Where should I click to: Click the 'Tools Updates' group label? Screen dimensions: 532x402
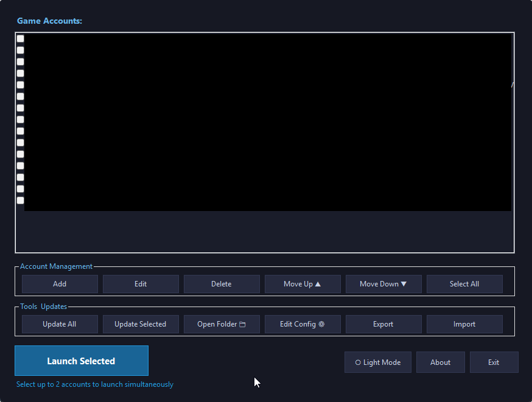coord(43,307)
